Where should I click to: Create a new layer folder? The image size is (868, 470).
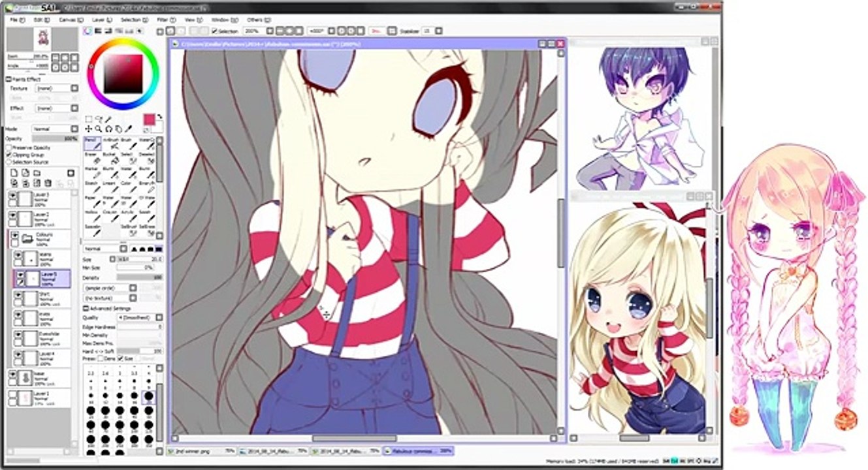[x=37, y=173]
